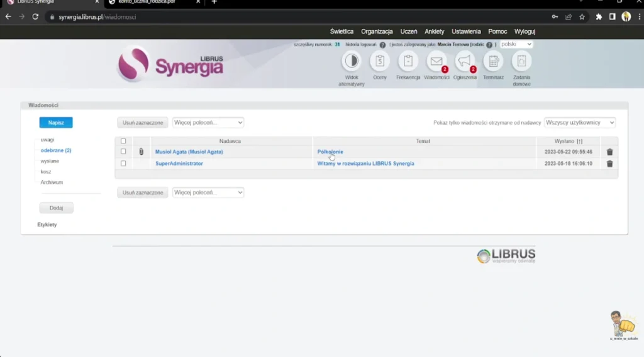Image resolution: width=644 pixels, height=357 pixels.
Task: Expand the upper Więcej poleceń dropdown
Action: [x=208, y=123]
